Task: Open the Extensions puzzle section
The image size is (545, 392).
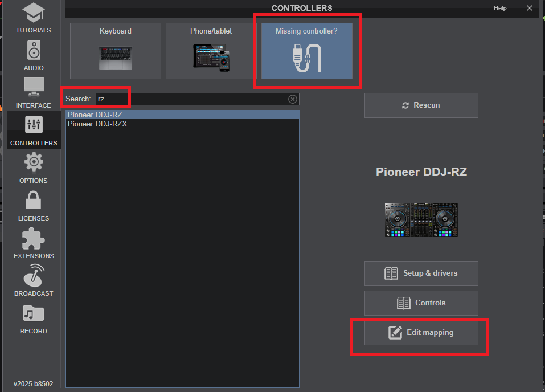Action: click(x=34, y=243)
